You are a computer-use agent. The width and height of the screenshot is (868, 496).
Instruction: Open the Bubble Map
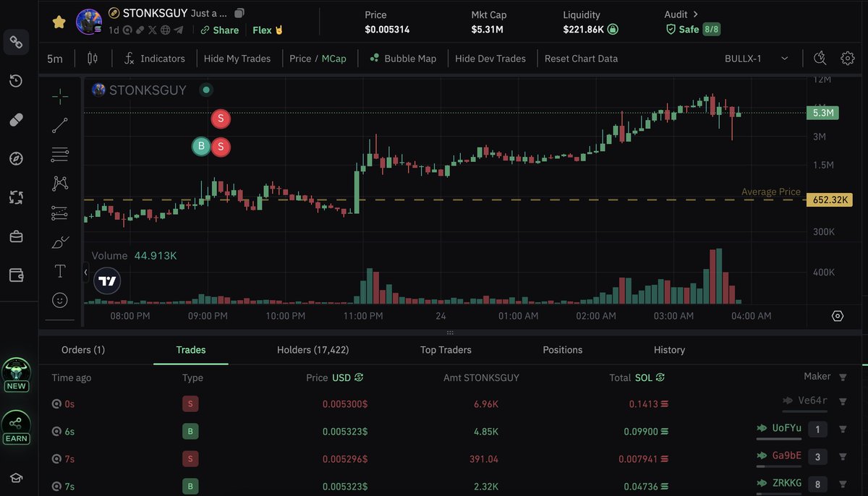pyautogui.click(x=403, y=59)
